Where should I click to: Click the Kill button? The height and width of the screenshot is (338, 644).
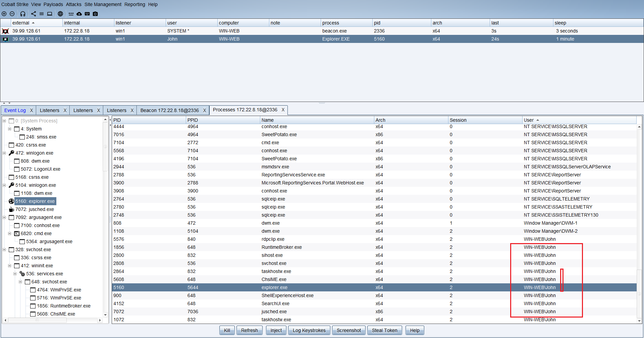[227, 330]
